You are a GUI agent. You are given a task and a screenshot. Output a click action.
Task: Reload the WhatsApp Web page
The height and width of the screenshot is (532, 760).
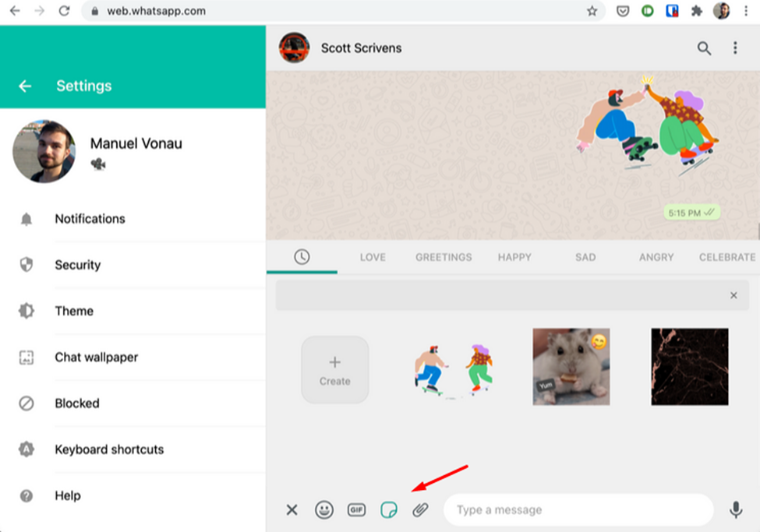click(64, 11)
